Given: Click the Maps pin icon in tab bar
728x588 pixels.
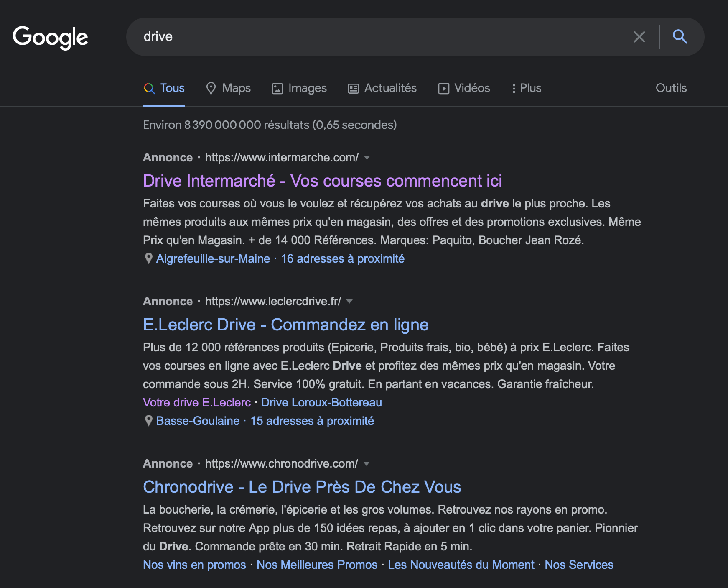Looking at the screenshot, I should 211,88.
